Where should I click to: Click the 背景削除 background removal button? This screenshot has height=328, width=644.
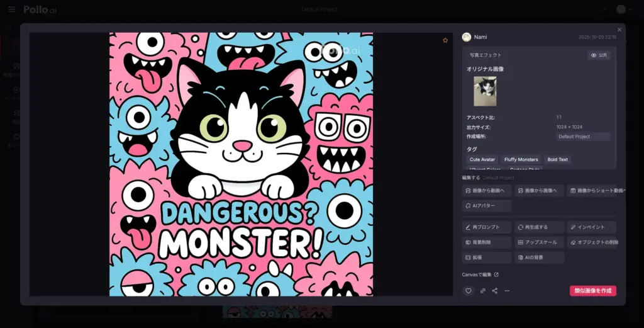click(x=486, y=242)
